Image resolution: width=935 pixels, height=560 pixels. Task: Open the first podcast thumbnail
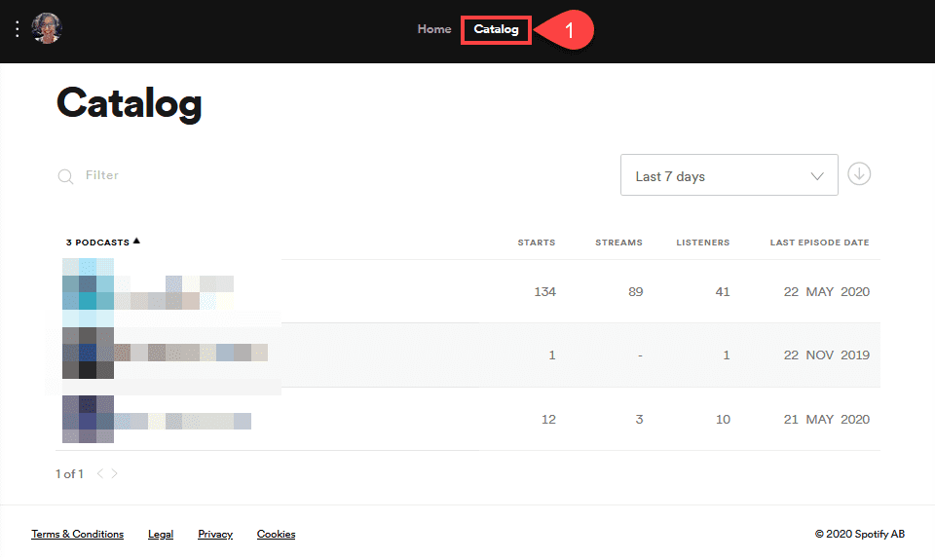click(x=88, y=291)
